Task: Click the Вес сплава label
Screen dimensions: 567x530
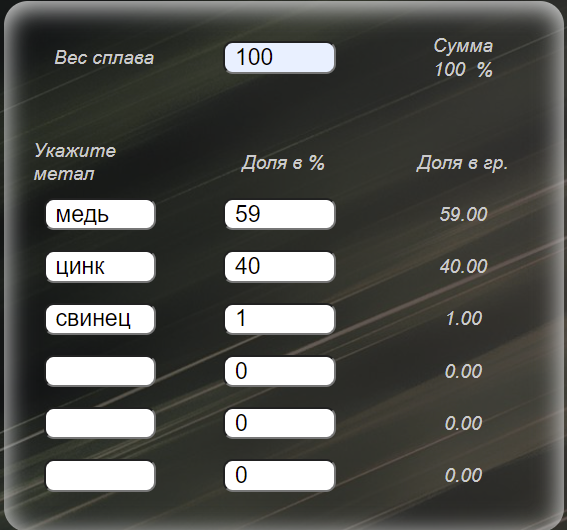Action: [104, 58]
